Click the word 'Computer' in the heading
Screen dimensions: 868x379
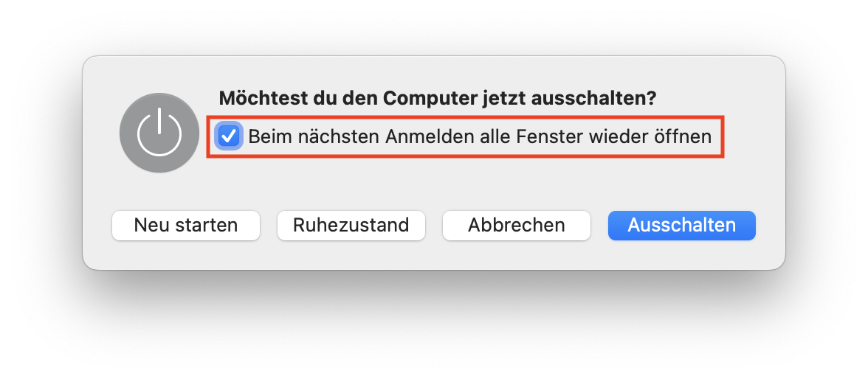pos(430,99)
